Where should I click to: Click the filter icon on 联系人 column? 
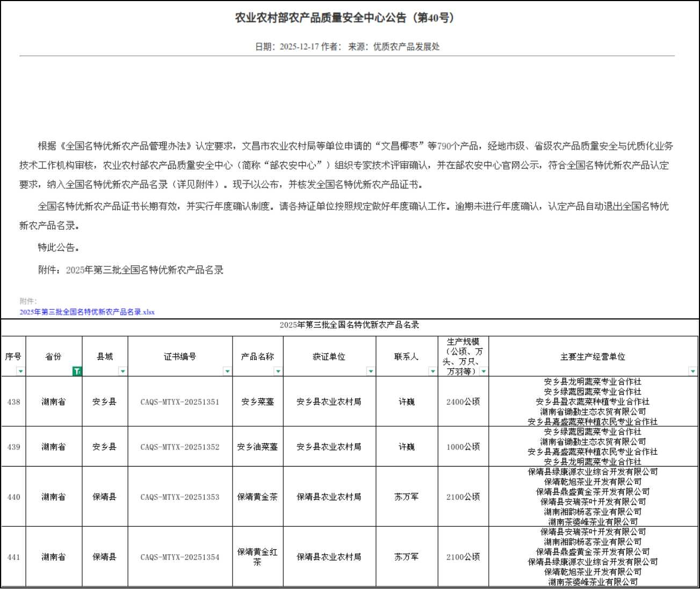click(x=432, y=370)
